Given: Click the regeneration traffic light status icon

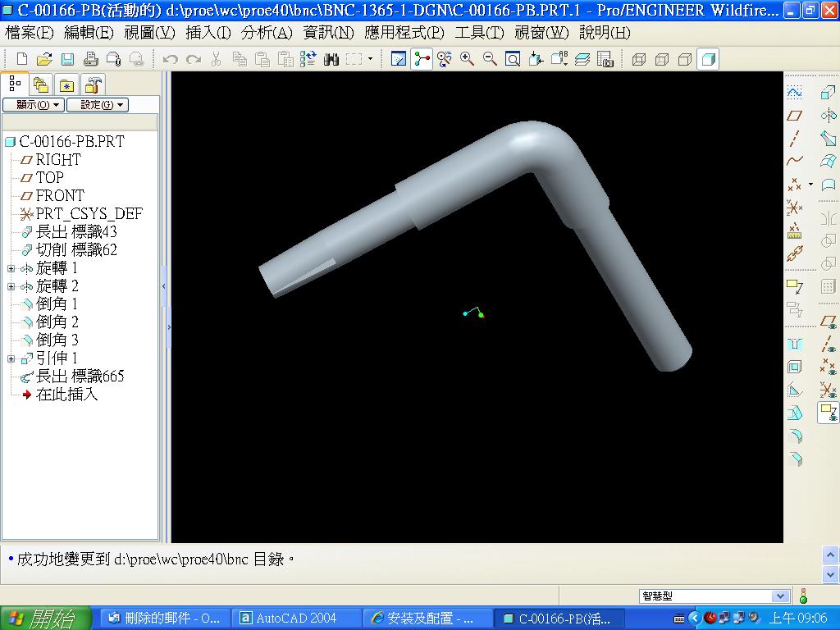Looking at the screenshot, I should [x=803, y=596].
